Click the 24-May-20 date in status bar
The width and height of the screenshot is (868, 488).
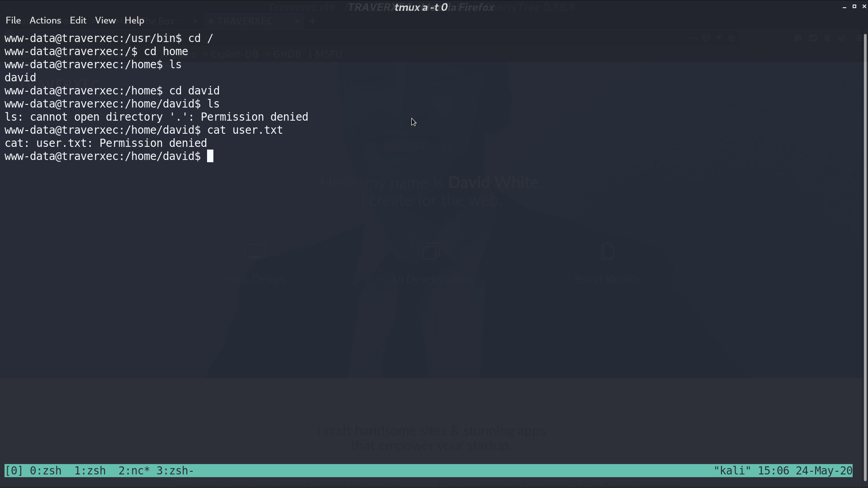point(824,471)
